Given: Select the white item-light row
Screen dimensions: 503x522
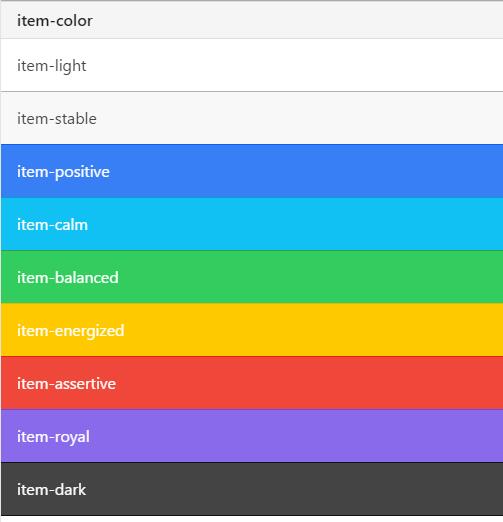Looking at the screenshot, I should [x=252, y=65].
